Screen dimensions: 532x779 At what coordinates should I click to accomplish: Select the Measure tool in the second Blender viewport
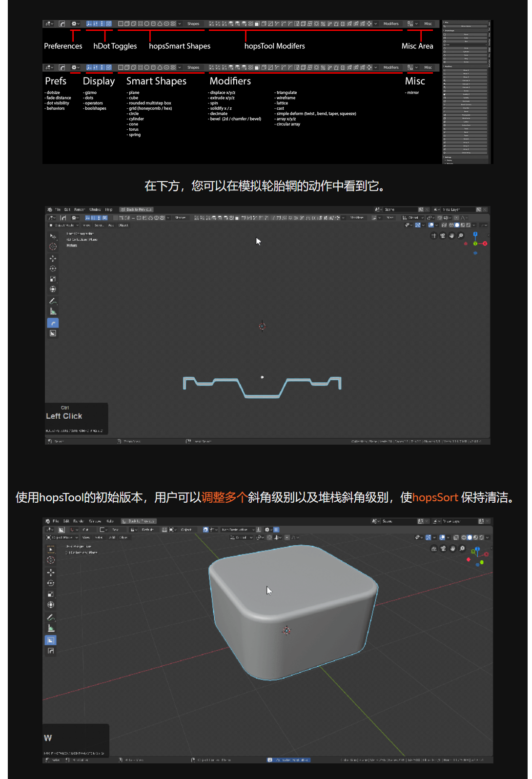tap(51, 628)
